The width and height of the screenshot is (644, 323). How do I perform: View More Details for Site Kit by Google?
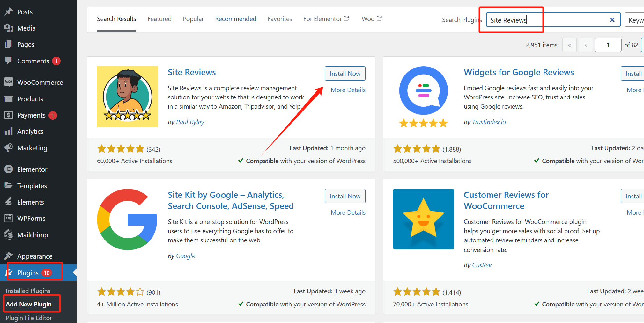click(x=348, y=212)
